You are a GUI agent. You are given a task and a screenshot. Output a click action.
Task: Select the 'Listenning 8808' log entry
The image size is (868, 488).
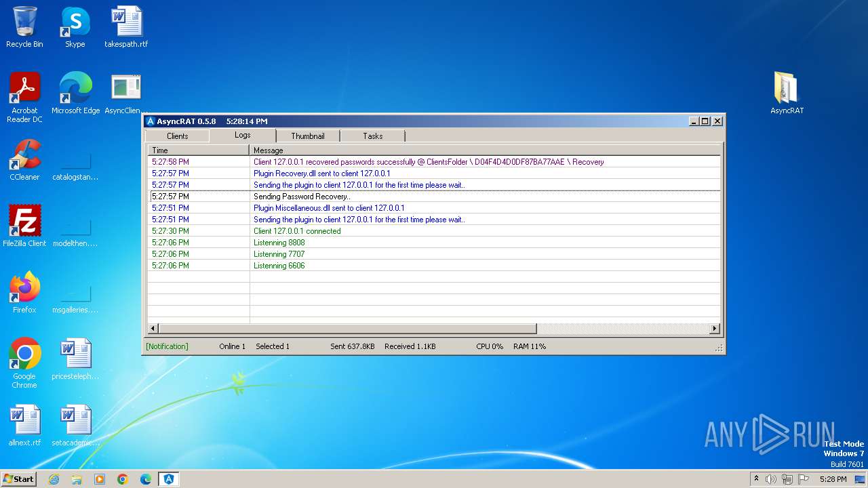coord(434,243)
